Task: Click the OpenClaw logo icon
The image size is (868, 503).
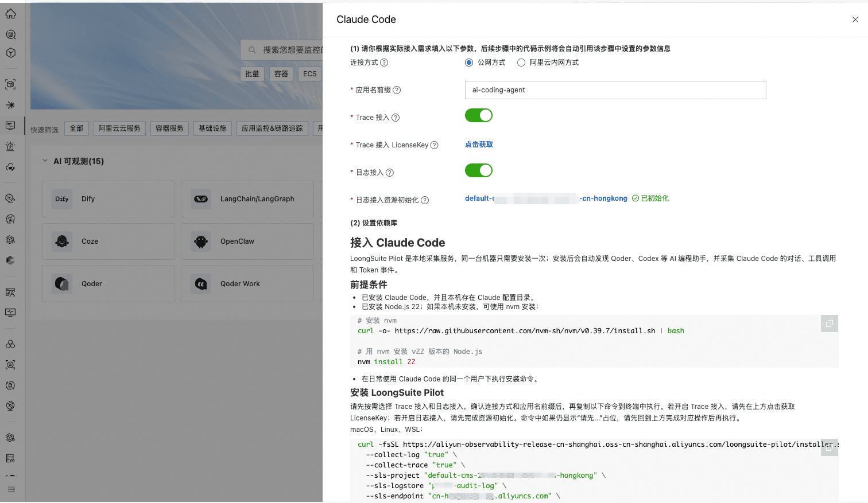Action: [201, 241]
